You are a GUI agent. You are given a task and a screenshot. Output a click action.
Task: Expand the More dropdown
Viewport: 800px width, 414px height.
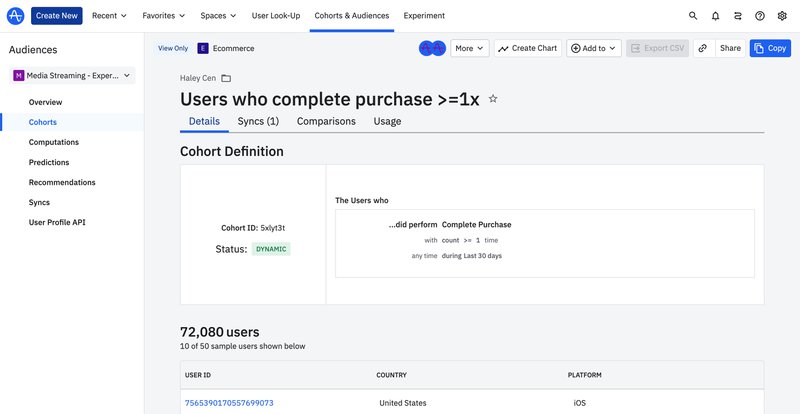469,48
